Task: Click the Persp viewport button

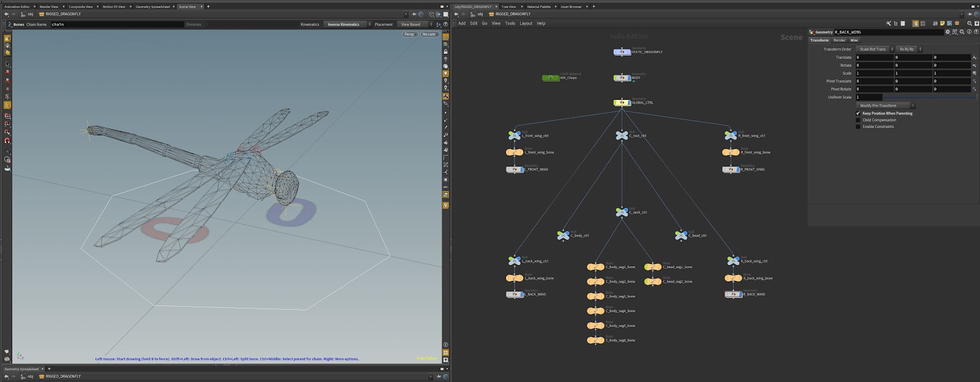Action: click(x=409, y=34)
